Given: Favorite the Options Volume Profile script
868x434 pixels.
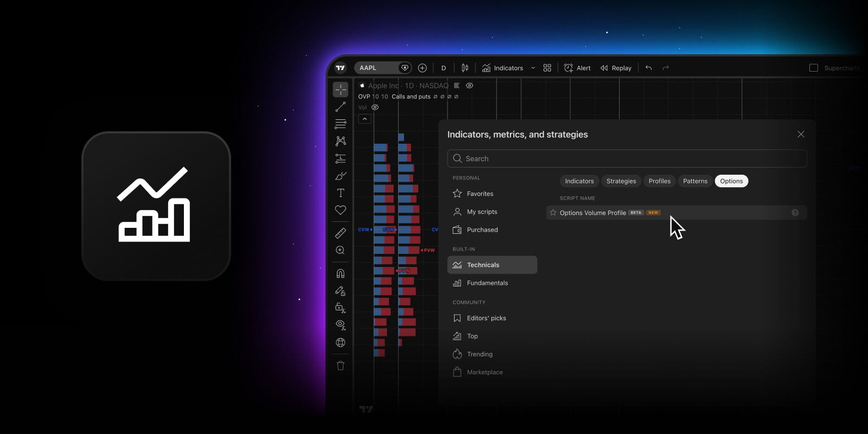Looking at the screenshot, I should click(x=553, y=213).
